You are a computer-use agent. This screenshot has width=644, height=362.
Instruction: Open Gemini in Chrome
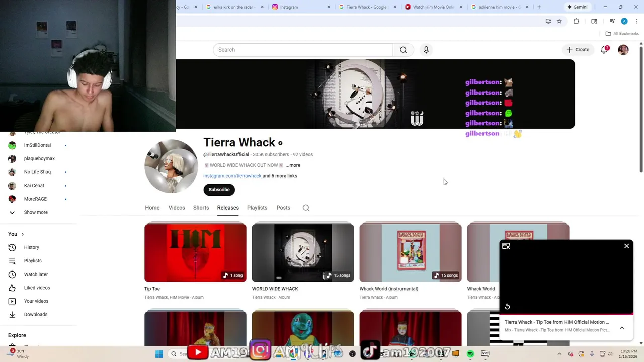pyautogui.click(x=577, y=7)
